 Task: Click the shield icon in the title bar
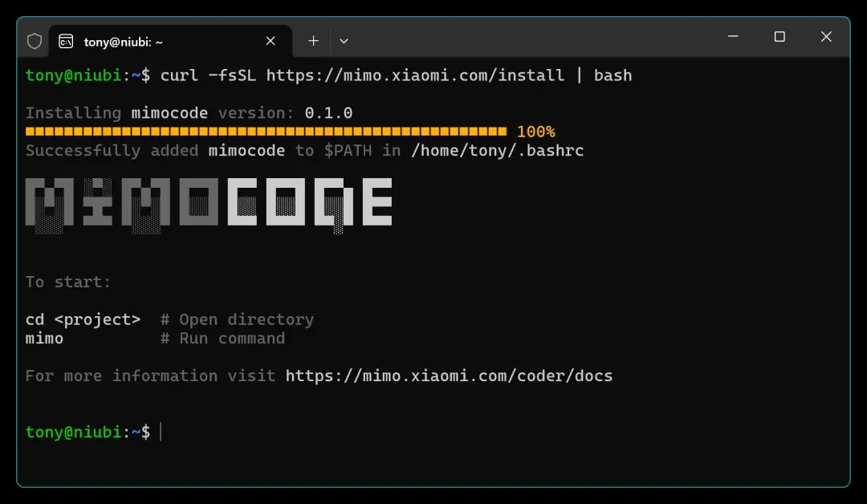tap(35, 42)
